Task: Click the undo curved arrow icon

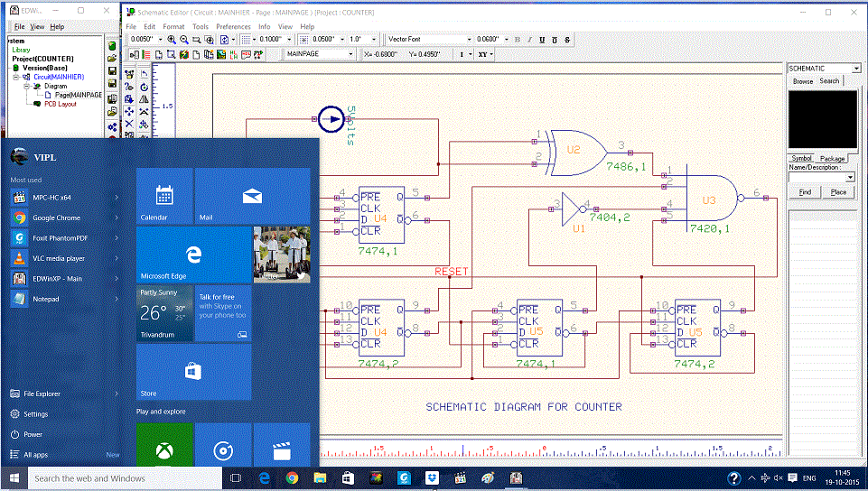Action: click(144, 75)
